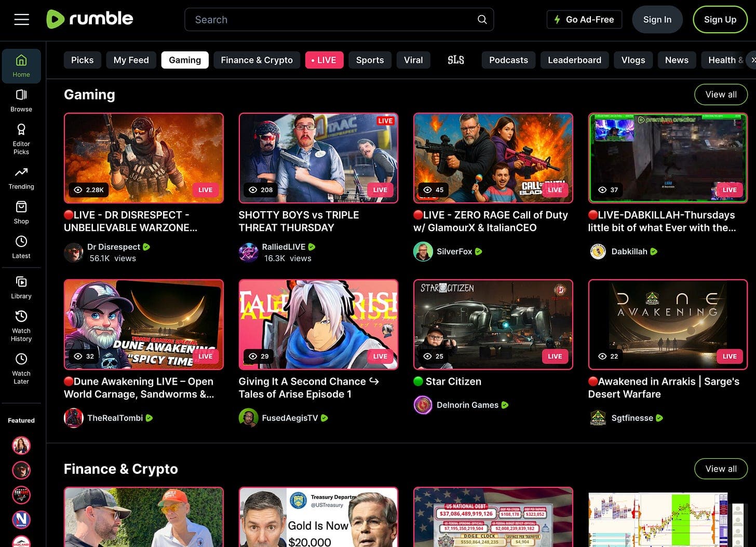The image size is (756, 547).
Task: Open the US National Debt thumbnail
Action: (493, 517)
